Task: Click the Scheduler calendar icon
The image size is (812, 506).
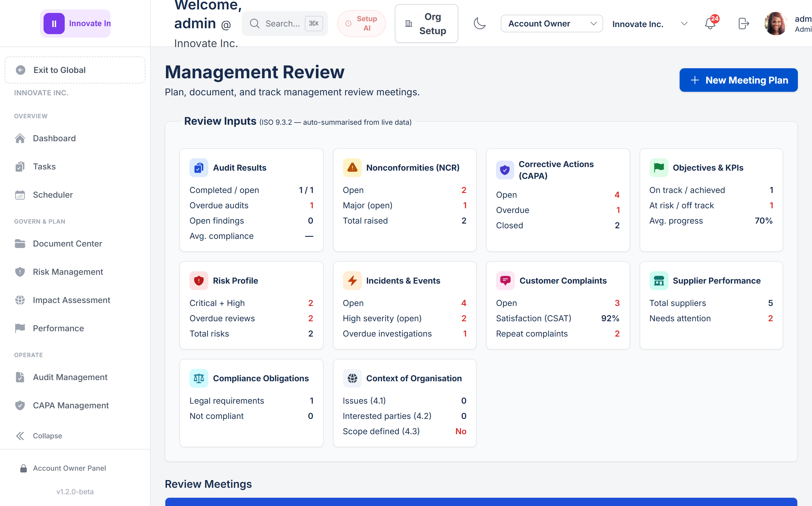Action: coord(20,195)
